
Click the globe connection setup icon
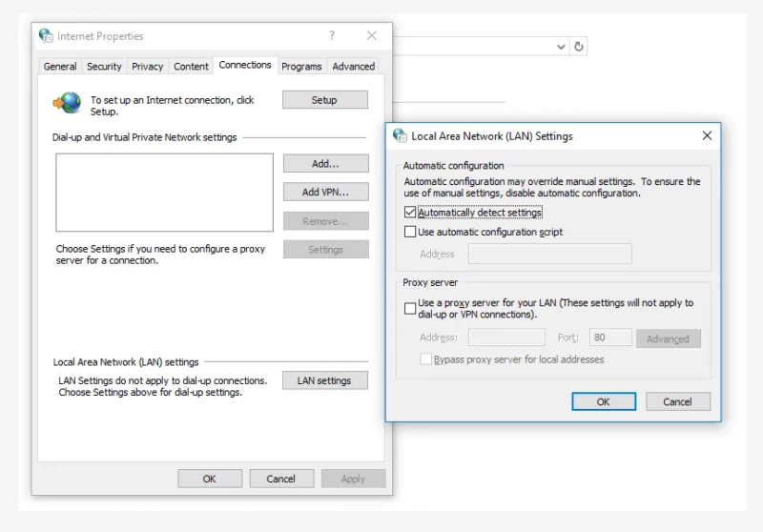click(x=67, y=103)
